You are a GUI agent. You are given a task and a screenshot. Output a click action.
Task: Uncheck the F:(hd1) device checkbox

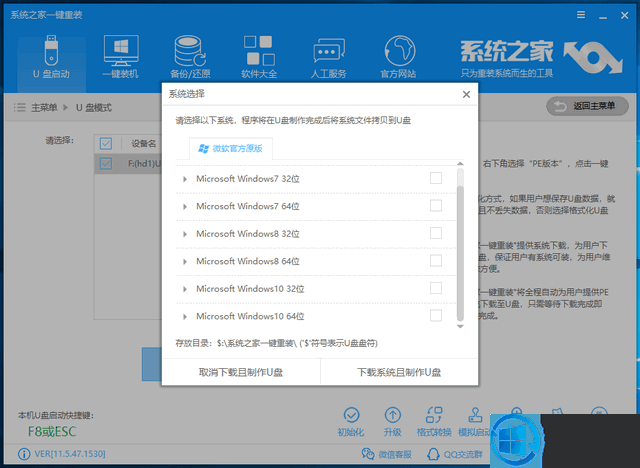(x=106, y=164)
